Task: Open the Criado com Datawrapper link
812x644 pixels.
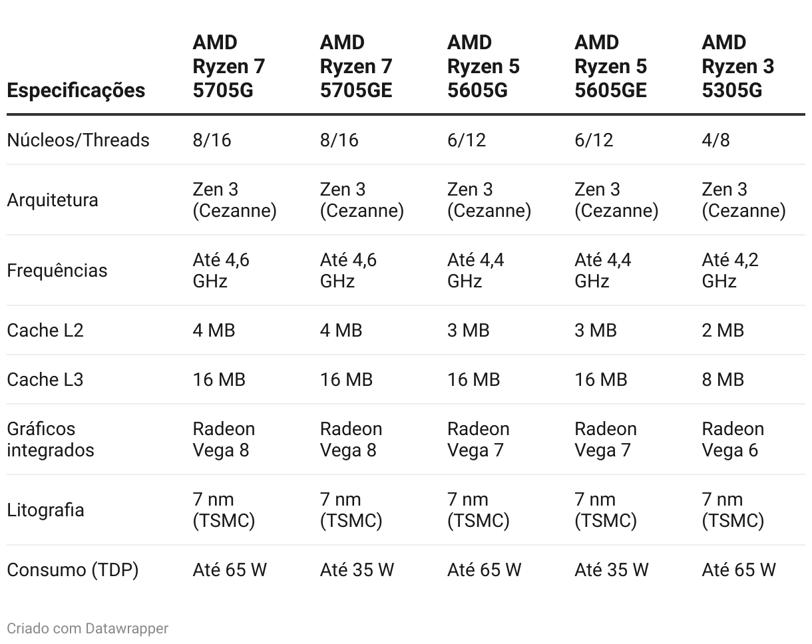Action: (87, 628)
